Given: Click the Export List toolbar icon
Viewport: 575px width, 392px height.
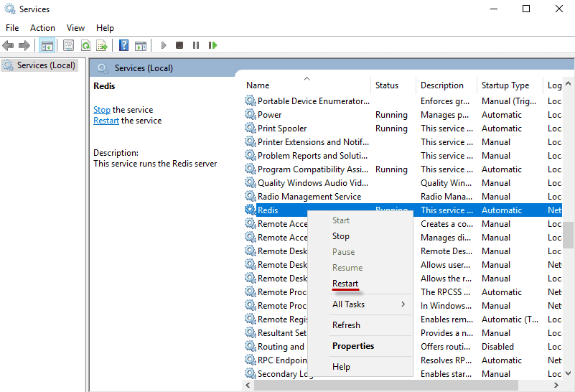Looking at the screenshot, I should pos(102,45).
